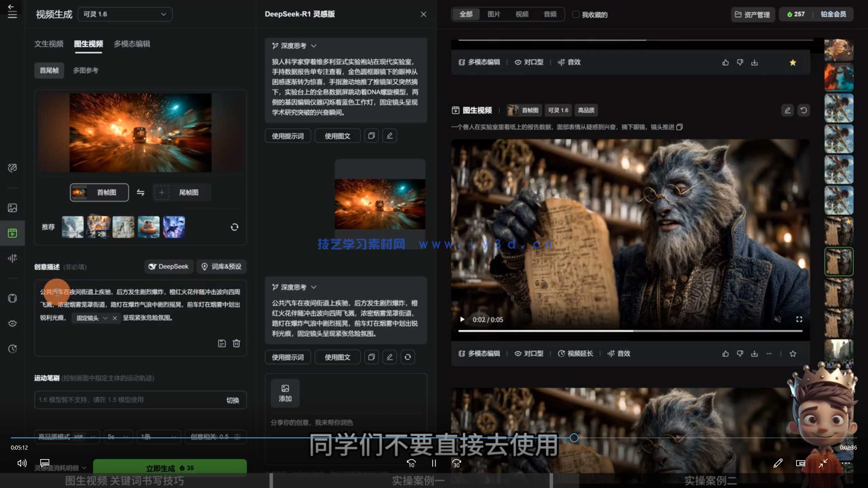Select the video generation tool in left sidebar
The width and height of the screenshot is (868, 488).
click(x=11, y=233)
